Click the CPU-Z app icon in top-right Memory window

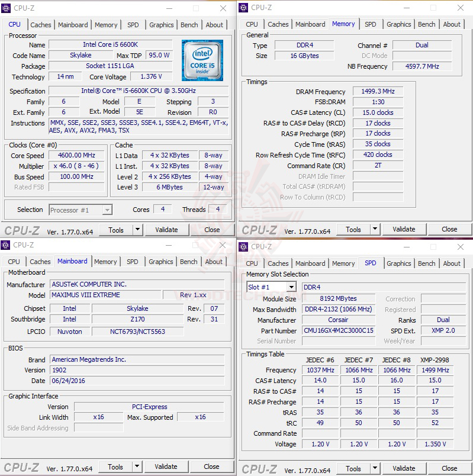243,8
